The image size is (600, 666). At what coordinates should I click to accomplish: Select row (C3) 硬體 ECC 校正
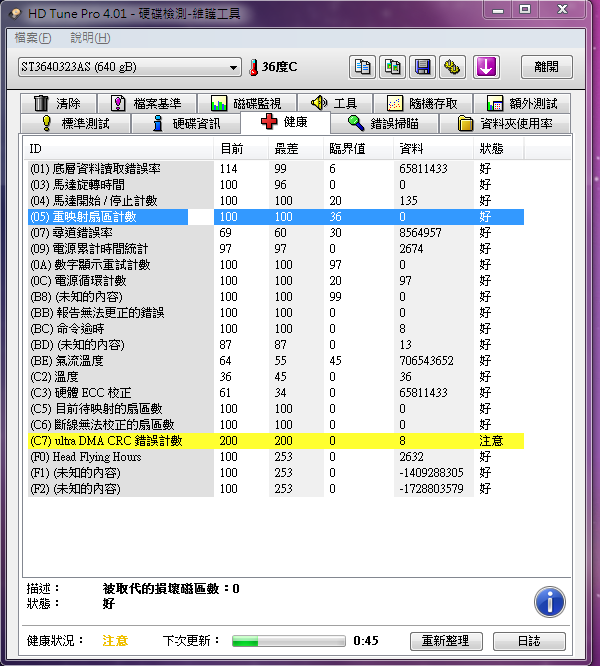tap(276, 393)
